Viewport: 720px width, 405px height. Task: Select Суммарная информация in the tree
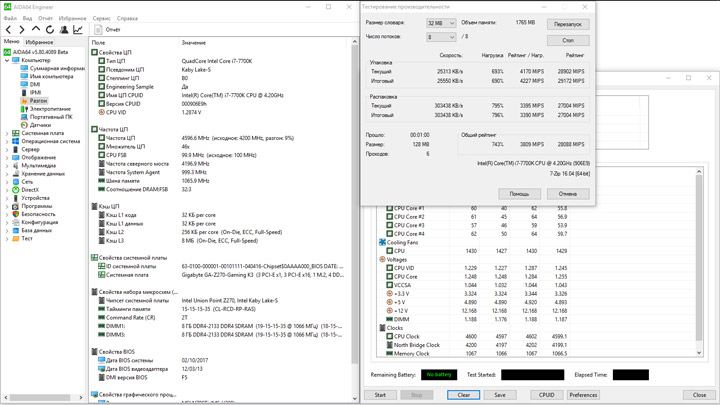[x=57, y=68]
